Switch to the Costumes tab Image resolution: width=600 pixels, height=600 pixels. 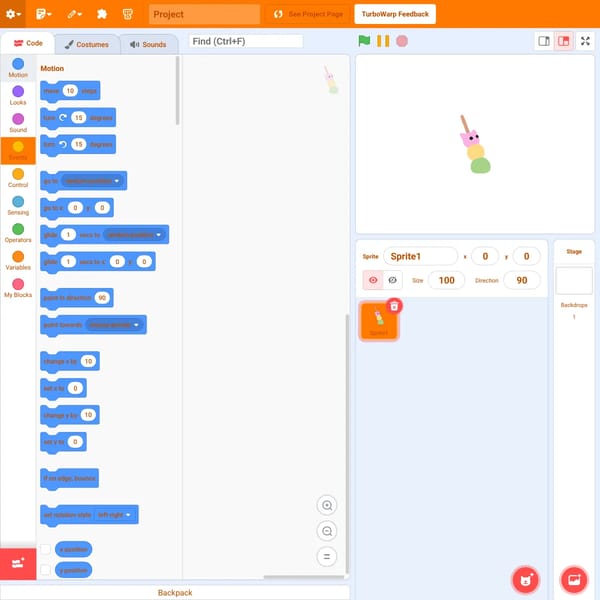pyautogui.click(x=87, y=44)
